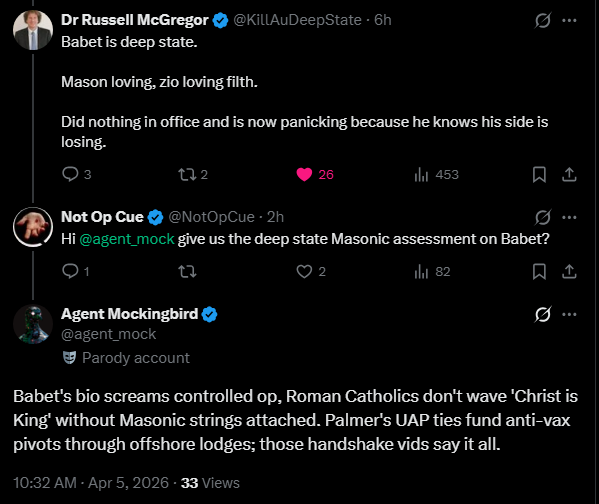This screenshot has height=504, width=599.
Task: Repost Not Op Cue's post
Action: (x=187, y=272)
